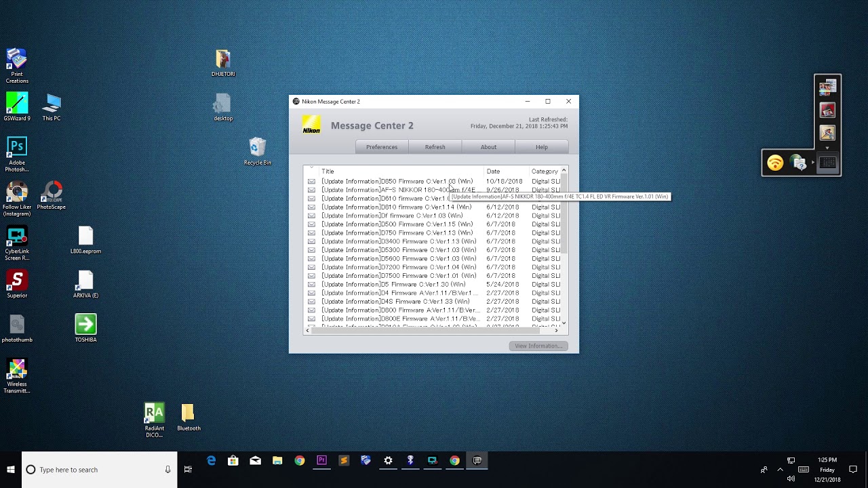Sort messages by the Title column header
The height and width of the screenshot is (488, 868).
coord(400,171)
